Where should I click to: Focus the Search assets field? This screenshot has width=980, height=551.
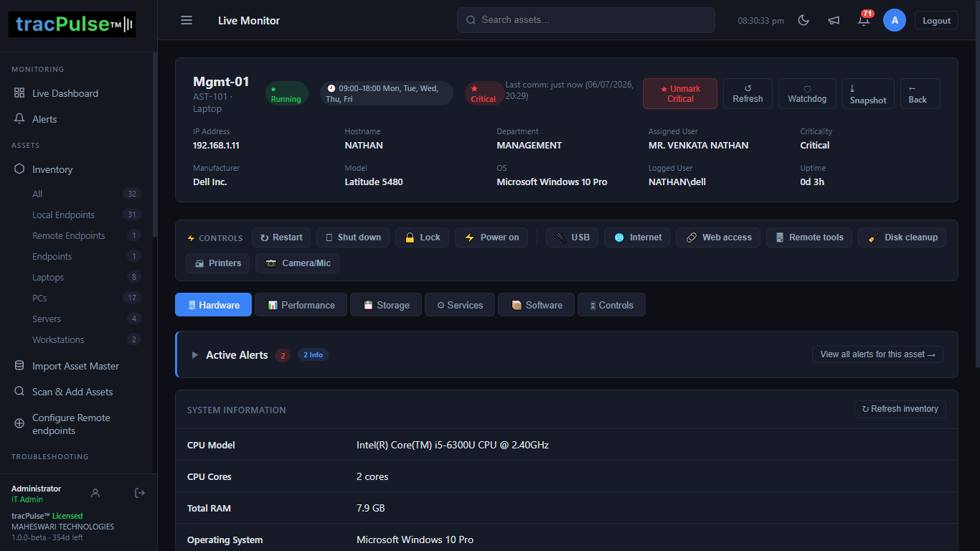tap(586, 20)
